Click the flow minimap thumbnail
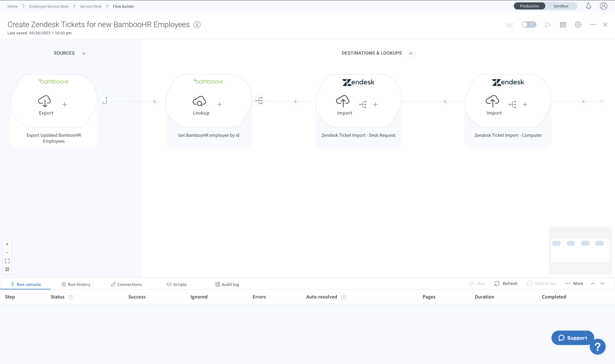Image resolution: width=615 pixels, height=364 pixels. [x=580, y=250]
